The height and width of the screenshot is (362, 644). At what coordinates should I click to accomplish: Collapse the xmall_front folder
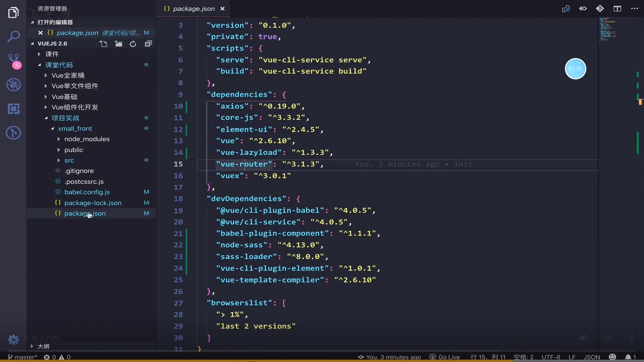coord(74,128)
